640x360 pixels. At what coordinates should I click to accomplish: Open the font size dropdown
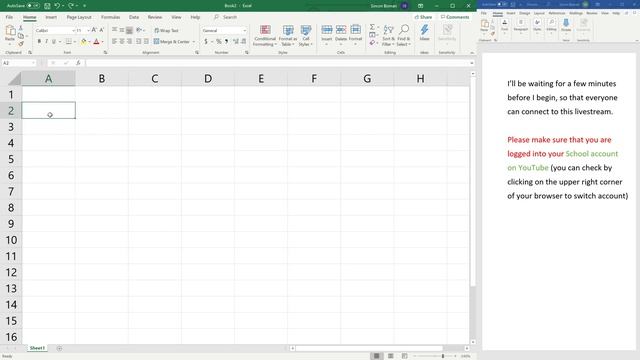pos(88,31)
